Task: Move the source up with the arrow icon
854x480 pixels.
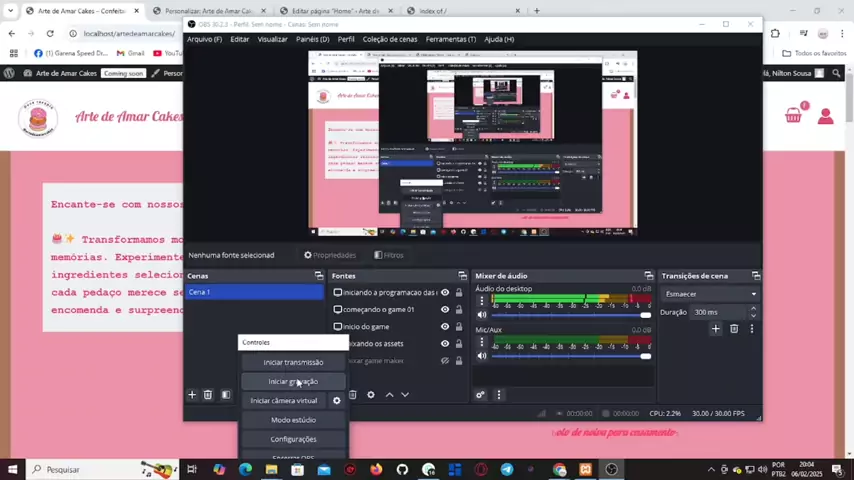Action: tap(389, 395)
